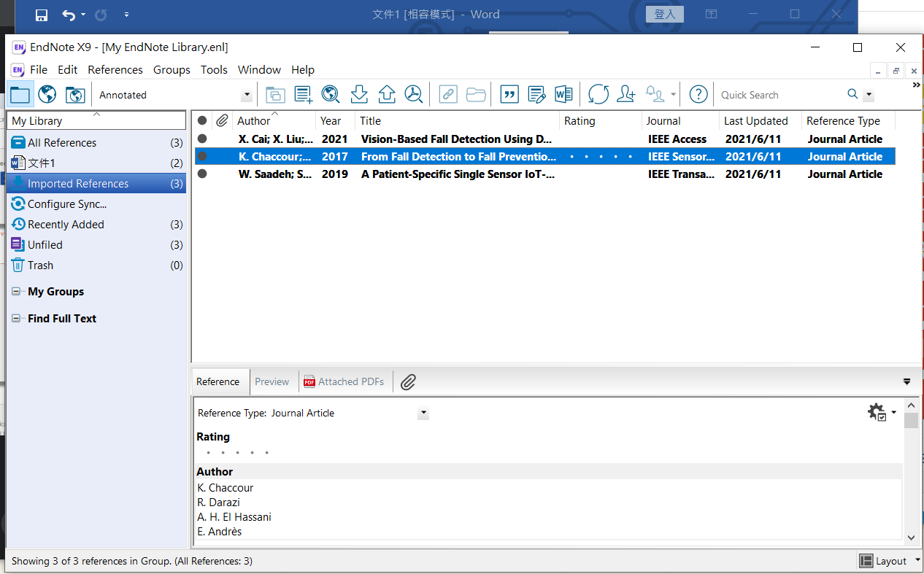Click the Save icon in Word title bar

(x=42, y=15)
